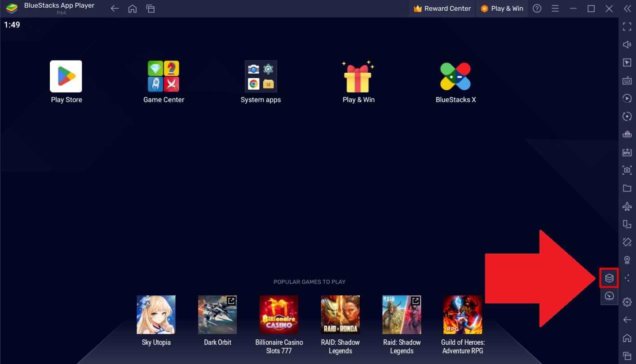
Task: Open the Play & Win gift app
Action: [x=358, y=76]
